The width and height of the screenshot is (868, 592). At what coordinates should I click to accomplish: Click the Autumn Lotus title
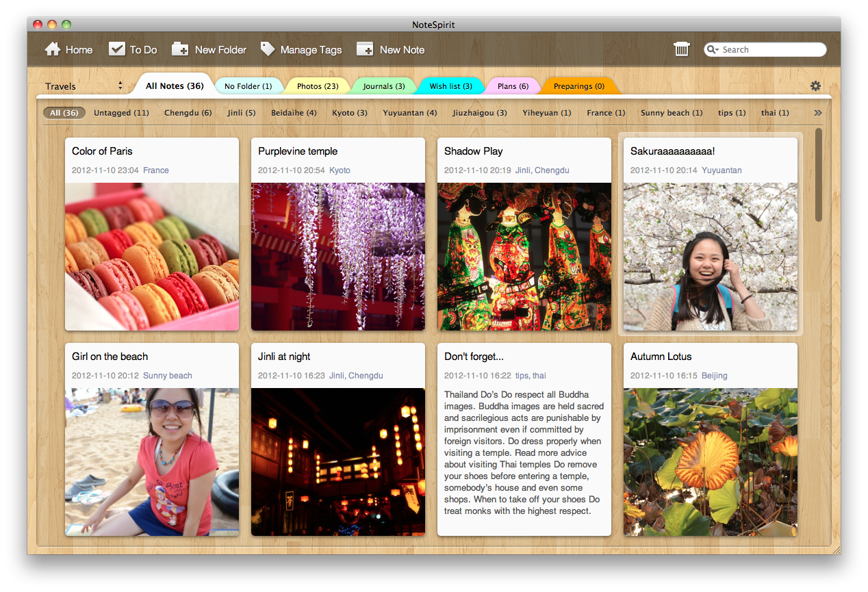pyautogui.click(x=661, y=357)
